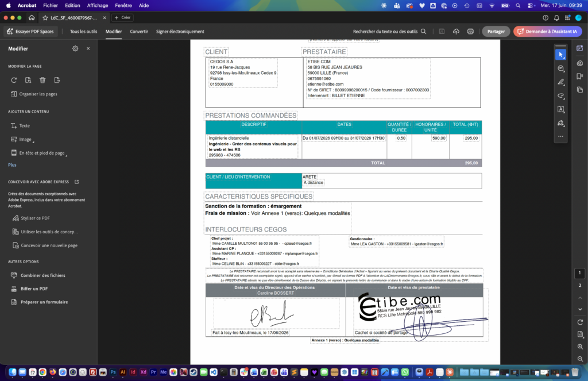Open the apps grid icon

click(567, 18)
